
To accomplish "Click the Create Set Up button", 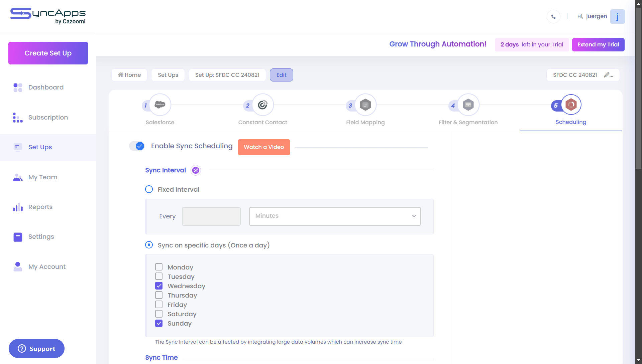I will tap(48, 53).
